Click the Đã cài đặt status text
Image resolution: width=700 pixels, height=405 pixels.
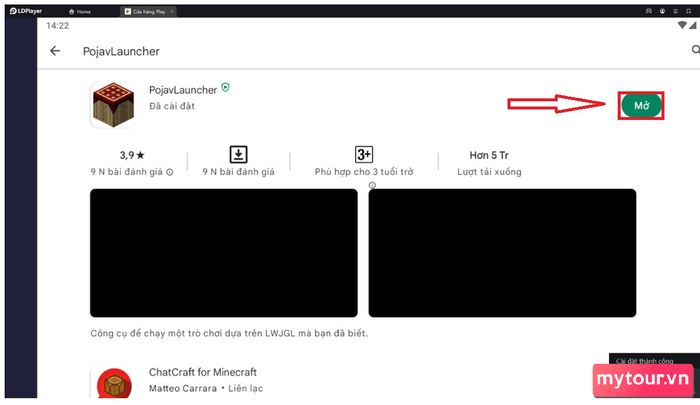pyautogui.click(x=172, y=106)
